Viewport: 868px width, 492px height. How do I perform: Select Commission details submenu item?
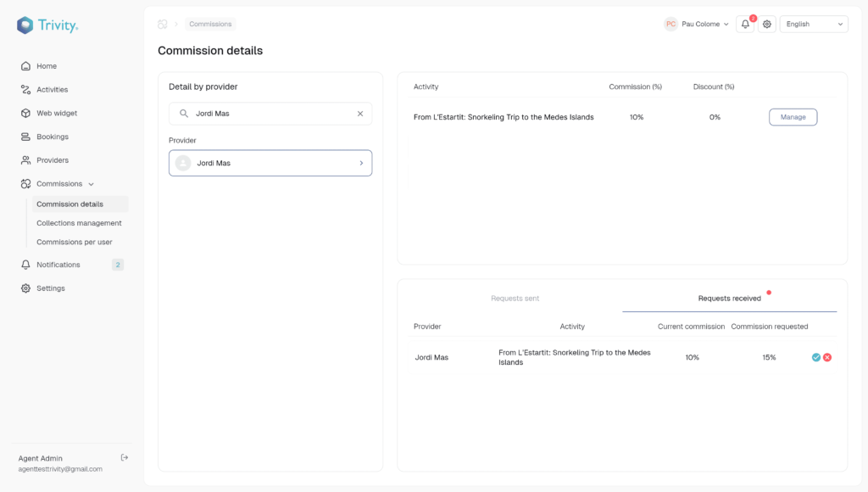(x=80, y=204)
